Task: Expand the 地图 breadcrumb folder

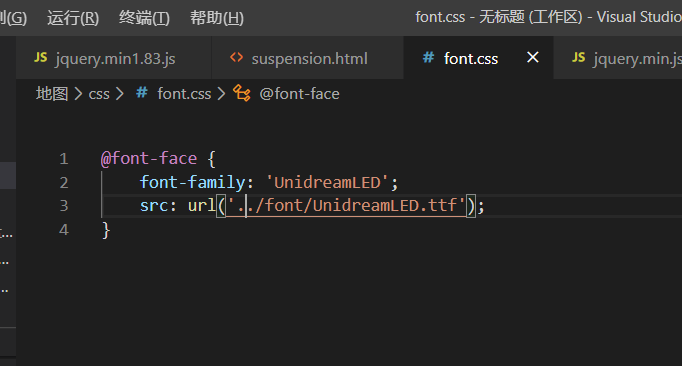Action: 52,94
